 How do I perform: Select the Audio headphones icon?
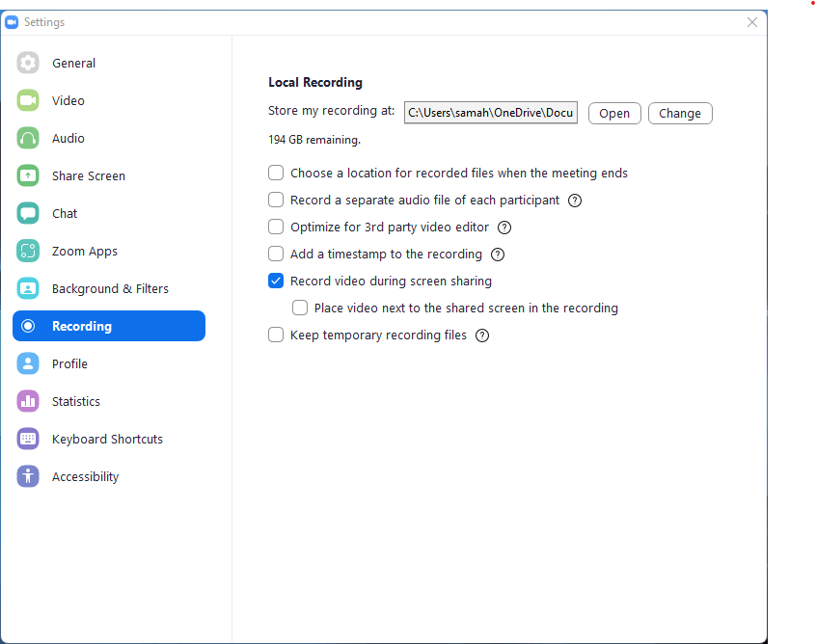point(27,138)
